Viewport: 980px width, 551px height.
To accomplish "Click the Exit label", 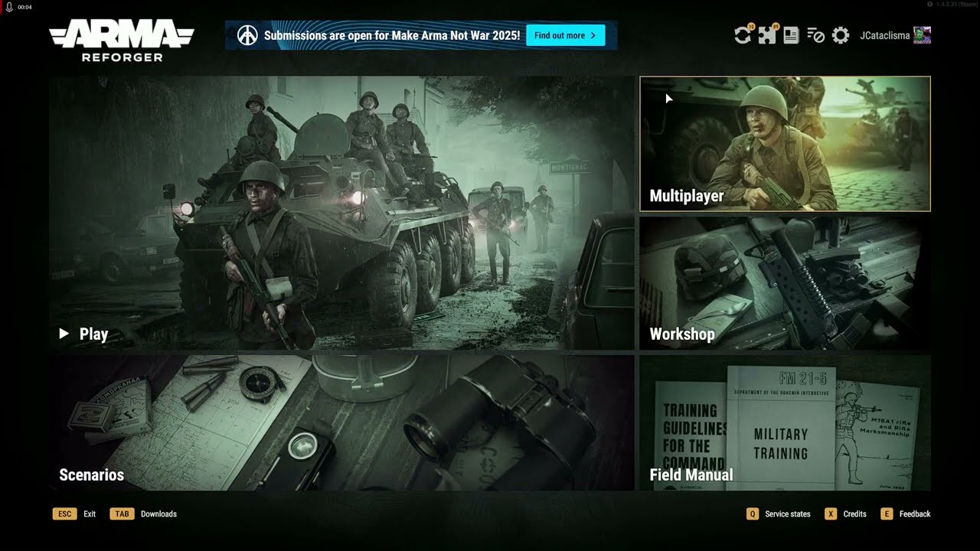I will [90, 514].
